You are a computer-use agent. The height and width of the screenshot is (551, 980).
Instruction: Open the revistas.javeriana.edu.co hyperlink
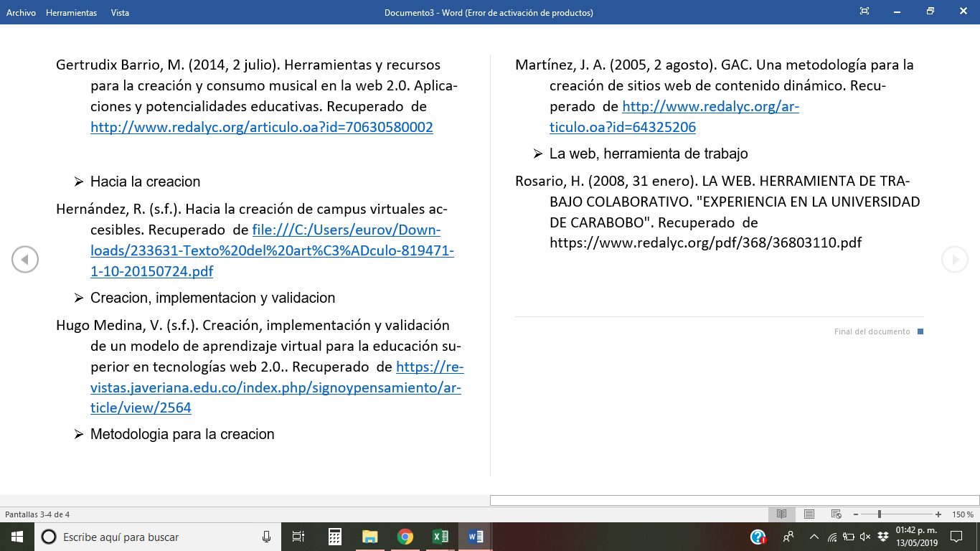click(275, 387)
